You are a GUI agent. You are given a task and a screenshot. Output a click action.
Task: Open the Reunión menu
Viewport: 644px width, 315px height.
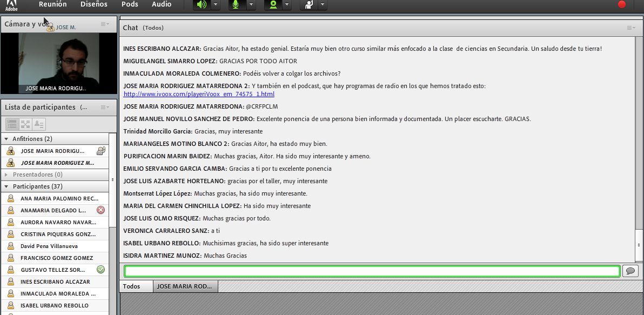(x=52, y=4)
